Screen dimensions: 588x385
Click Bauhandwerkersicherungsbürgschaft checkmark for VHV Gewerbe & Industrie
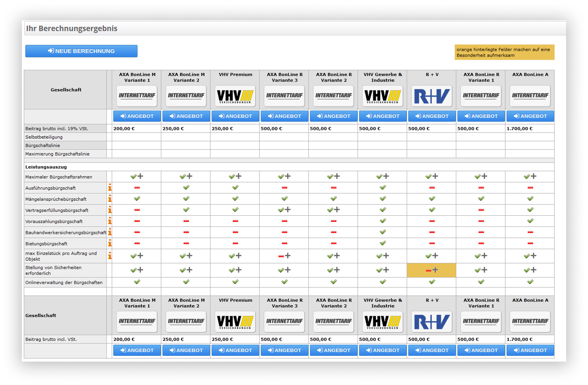(383, 232)
